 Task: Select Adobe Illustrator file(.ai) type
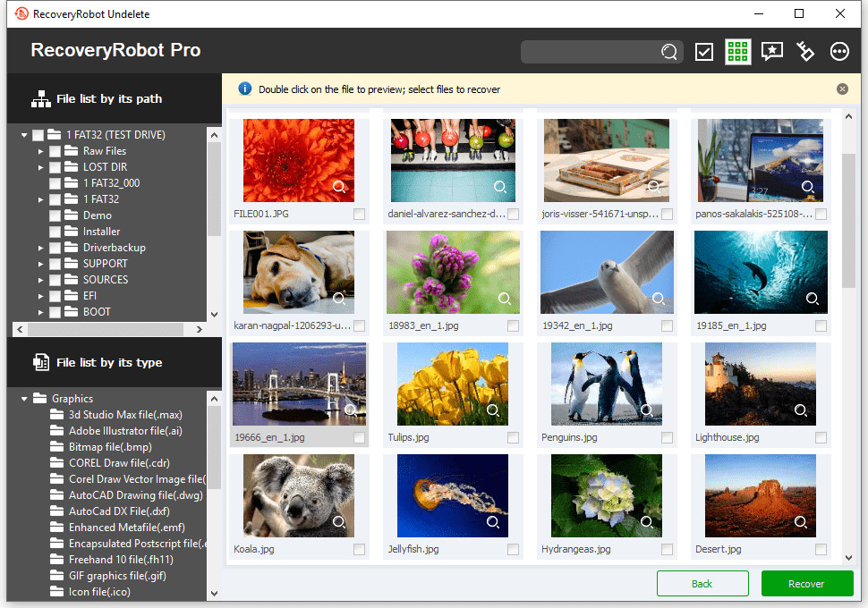coord(125,430)
